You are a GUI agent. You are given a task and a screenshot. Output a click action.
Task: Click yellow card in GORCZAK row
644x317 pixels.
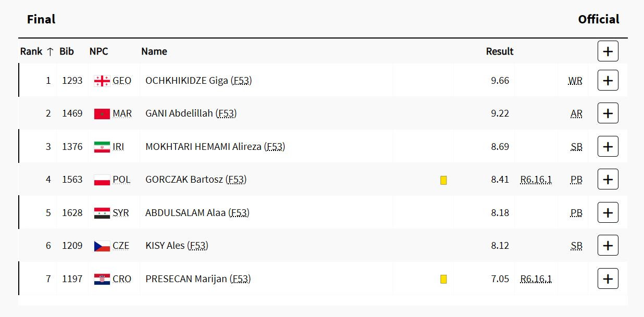[443, 180]
